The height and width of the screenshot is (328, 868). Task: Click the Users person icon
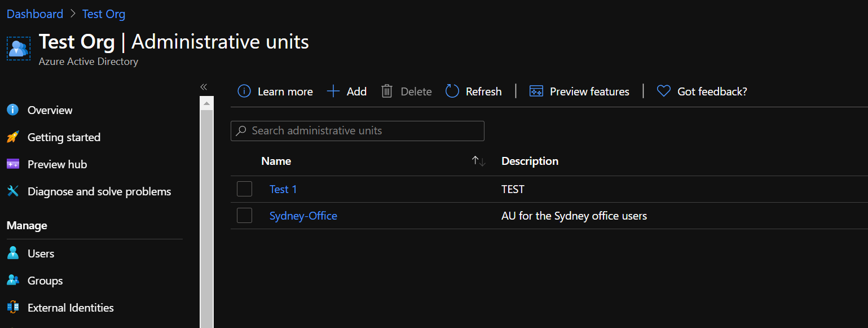click(13, 253)
